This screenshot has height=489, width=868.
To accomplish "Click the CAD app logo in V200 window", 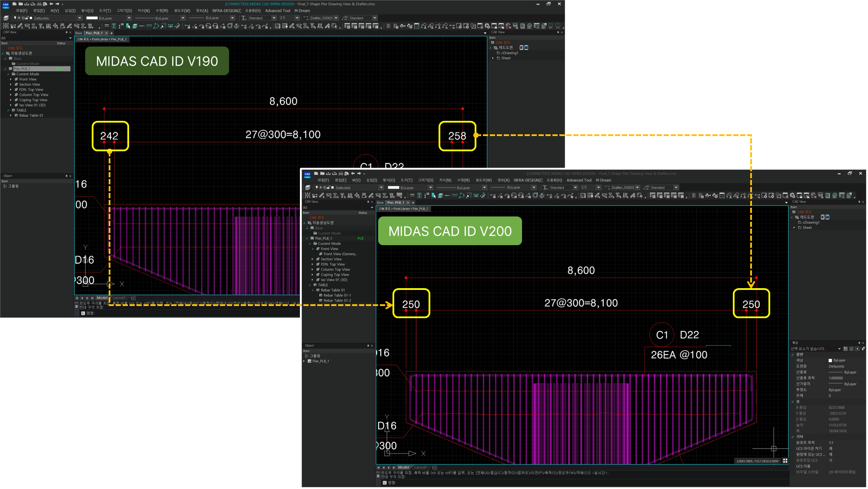I will click(x=307, y=174).
